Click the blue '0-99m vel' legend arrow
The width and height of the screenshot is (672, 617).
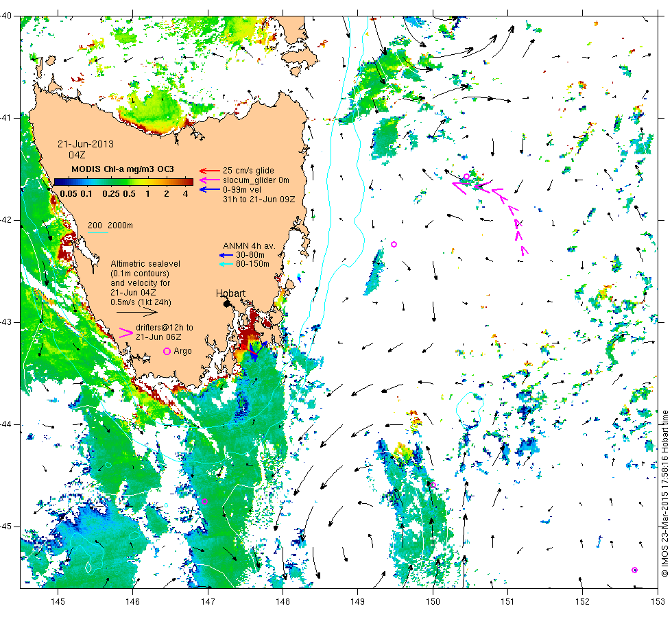pyautogui.click(x=209, y=190)
